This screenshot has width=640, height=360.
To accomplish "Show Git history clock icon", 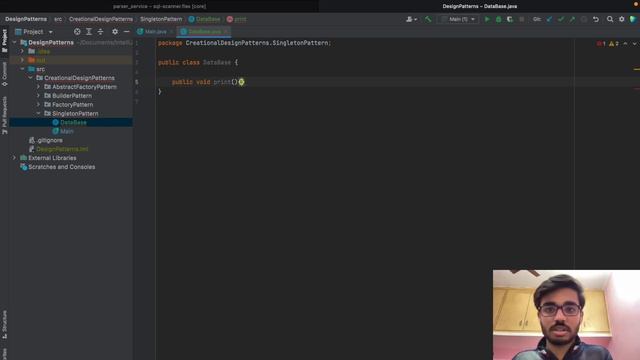I will tap(584, 19).
